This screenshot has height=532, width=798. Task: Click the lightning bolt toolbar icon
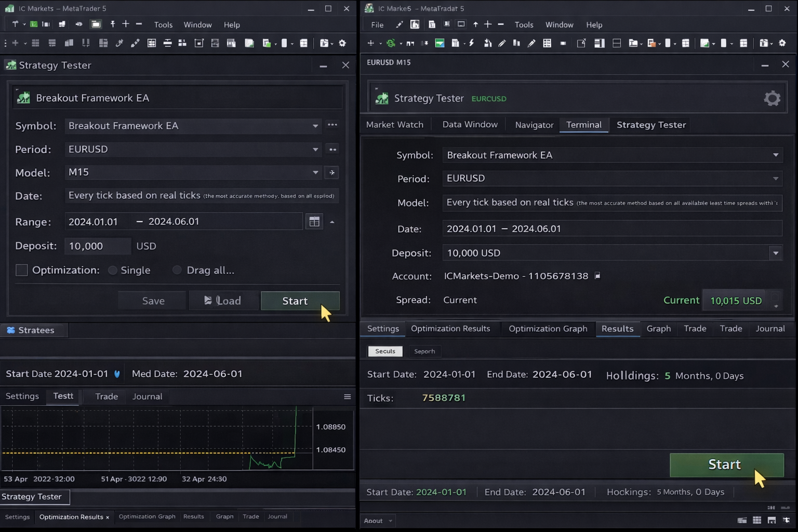[x=472, y=43]
